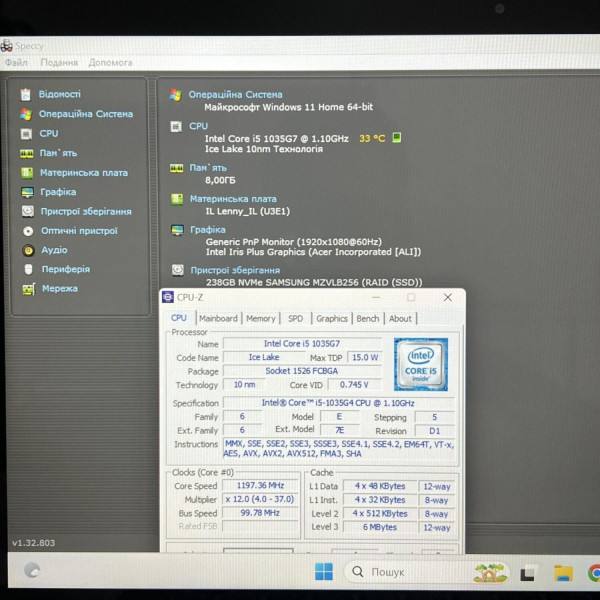This screenshot has width=600, height=600.
Task: Click the Instructions list in CPU-Z
Action: coord(339,449)
